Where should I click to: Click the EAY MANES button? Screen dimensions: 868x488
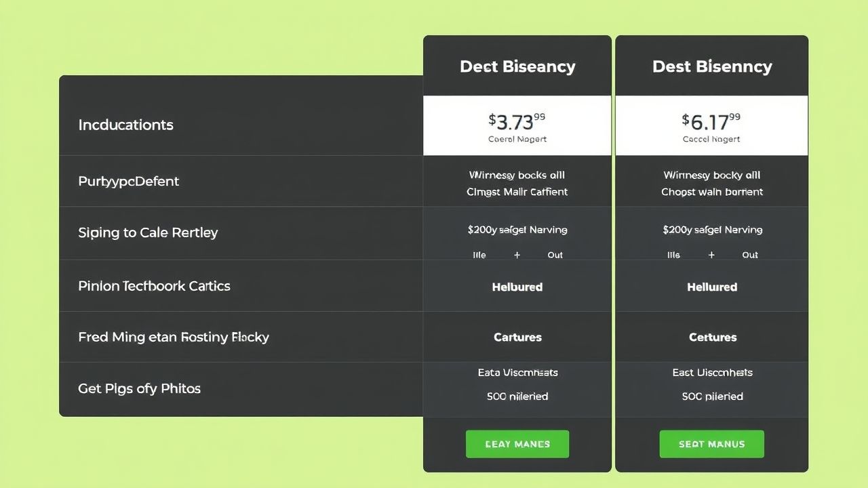pyautogui.click(x=517, y=444)
